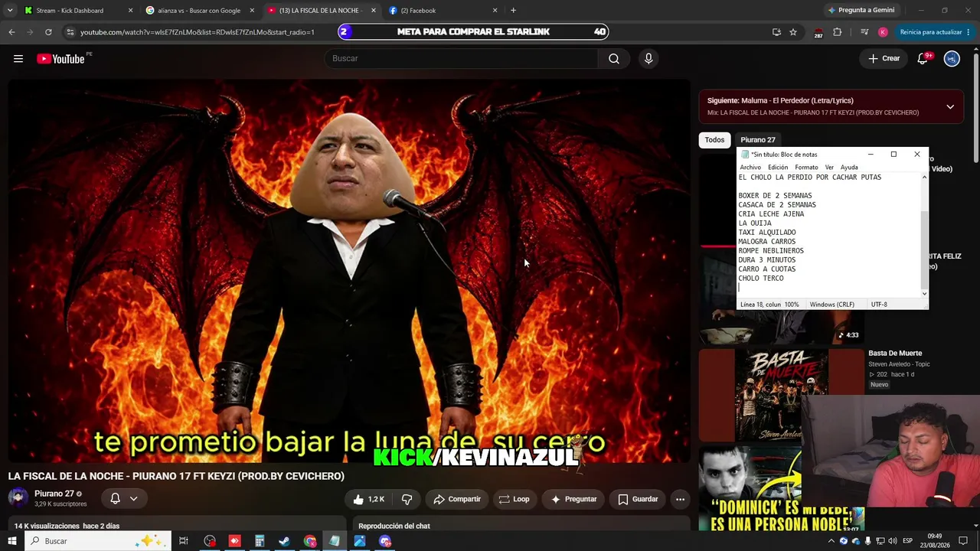
Task: Close the Facebook tab
Action: point(495,11)
